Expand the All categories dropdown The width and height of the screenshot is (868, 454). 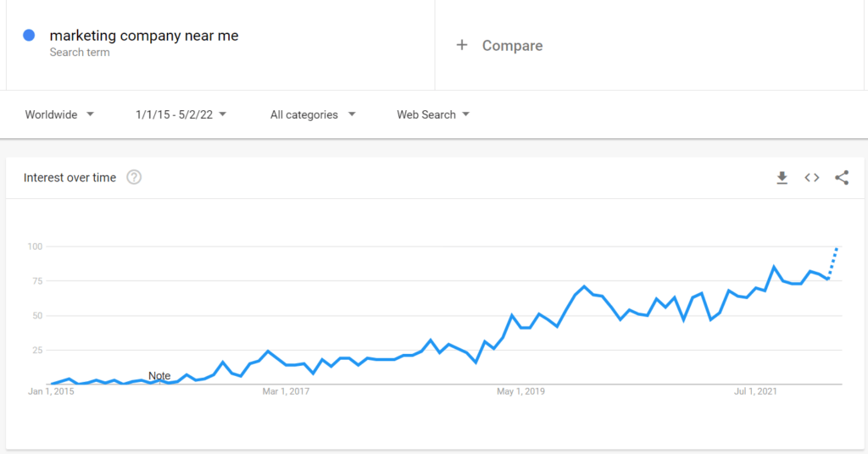[x=313, y=114]
